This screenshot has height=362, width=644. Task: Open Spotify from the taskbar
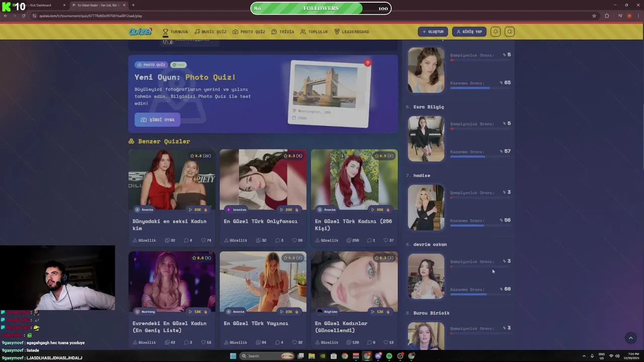coord(389,356)
